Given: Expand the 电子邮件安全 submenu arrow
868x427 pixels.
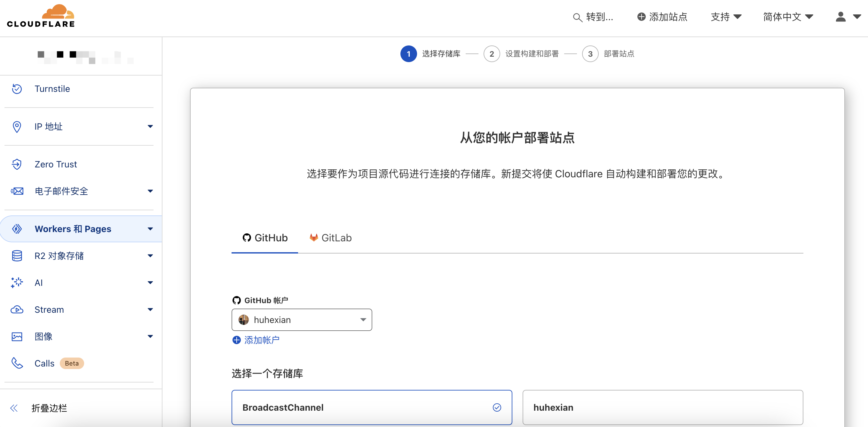Looking at the screenshot, I should [150, 191].
